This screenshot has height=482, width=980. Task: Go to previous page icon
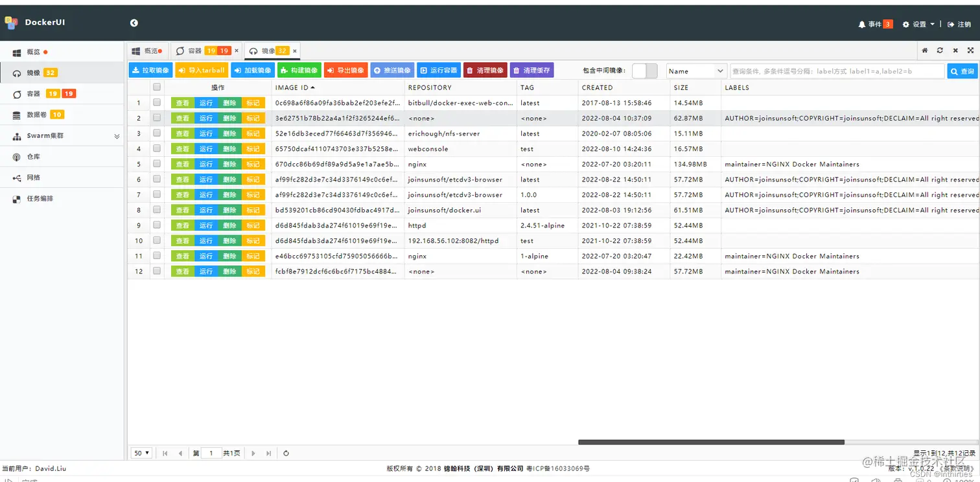tap(180, 453)
